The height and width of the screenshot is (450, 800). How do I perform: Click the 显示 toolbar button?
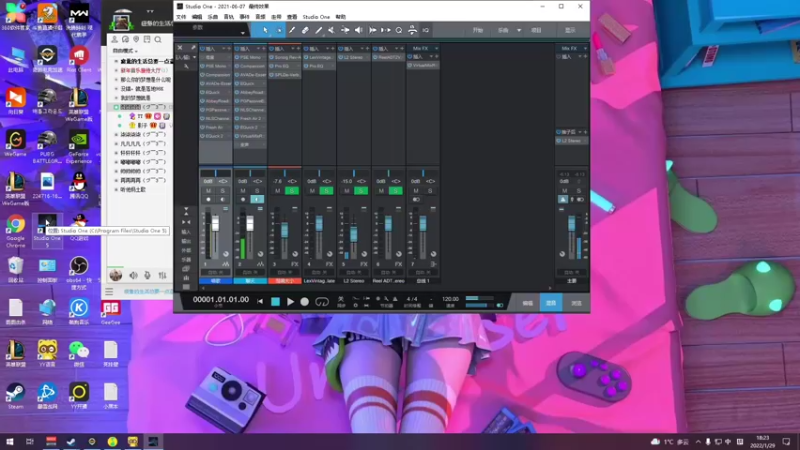tap(570, 30)
